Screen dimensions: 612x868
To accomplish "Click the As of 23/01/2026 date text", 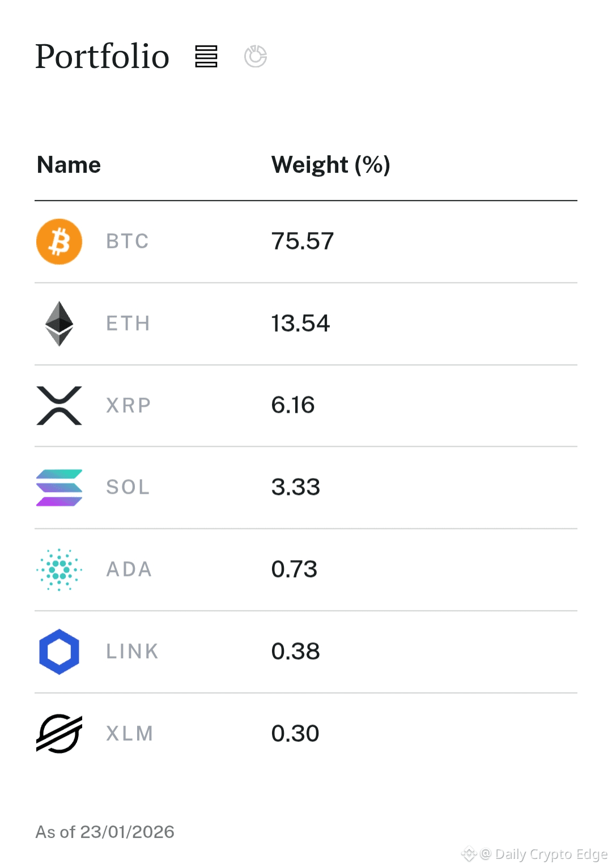I will (105, 832).
